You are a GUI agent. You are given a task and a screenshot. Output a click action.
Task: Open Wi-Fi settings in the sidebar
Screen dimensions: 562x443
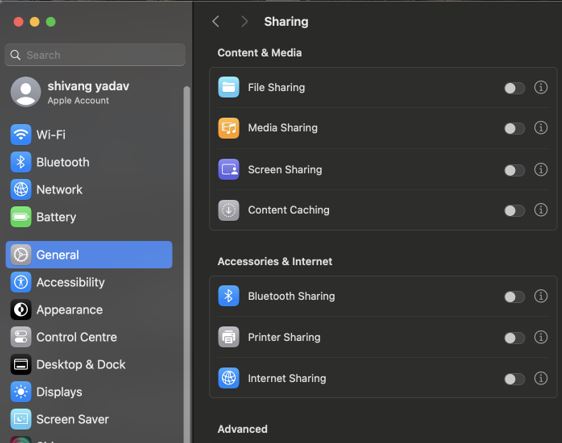coord(89,135)
